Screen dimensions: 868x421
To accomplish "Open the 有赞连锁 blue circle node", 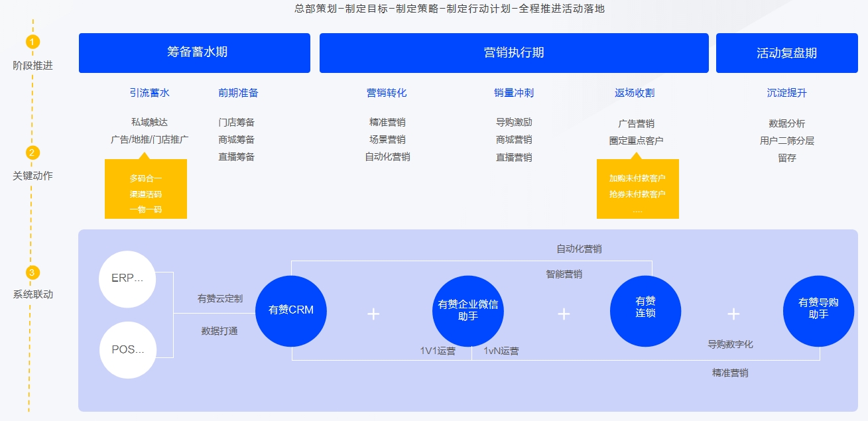I will pos(645,310).
